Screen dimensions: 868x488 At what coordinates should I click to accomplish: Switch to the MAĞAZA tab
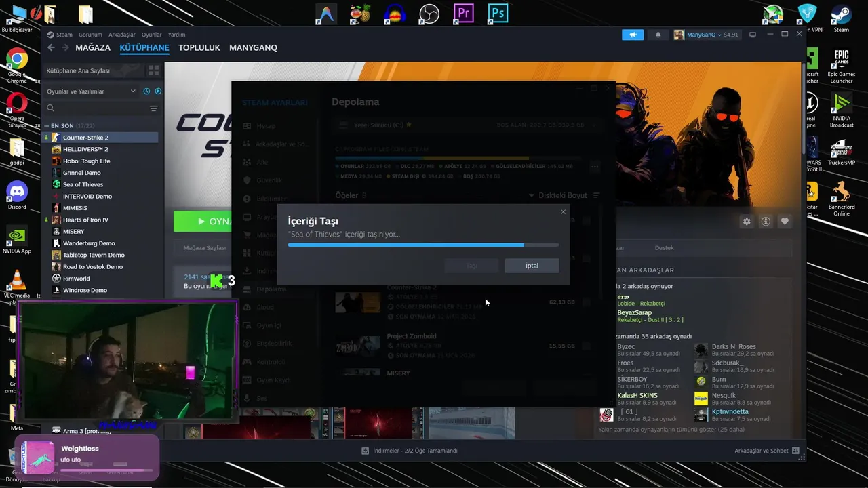[x=93, y=47]
